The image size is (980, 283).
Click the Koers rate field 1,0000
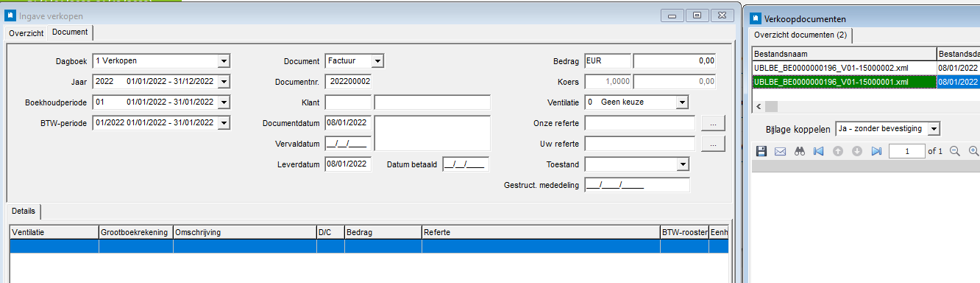coord(608,81)
